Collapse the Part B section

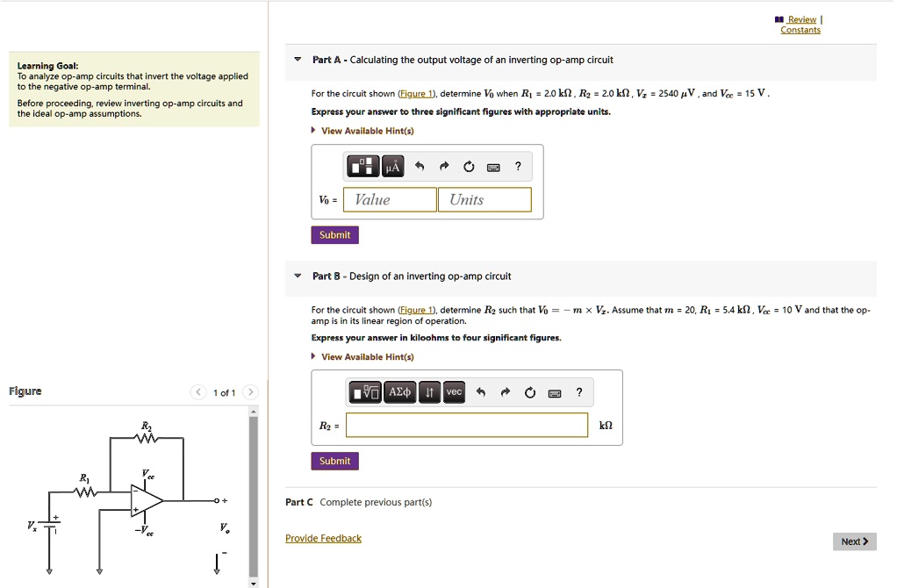point(297,276)
